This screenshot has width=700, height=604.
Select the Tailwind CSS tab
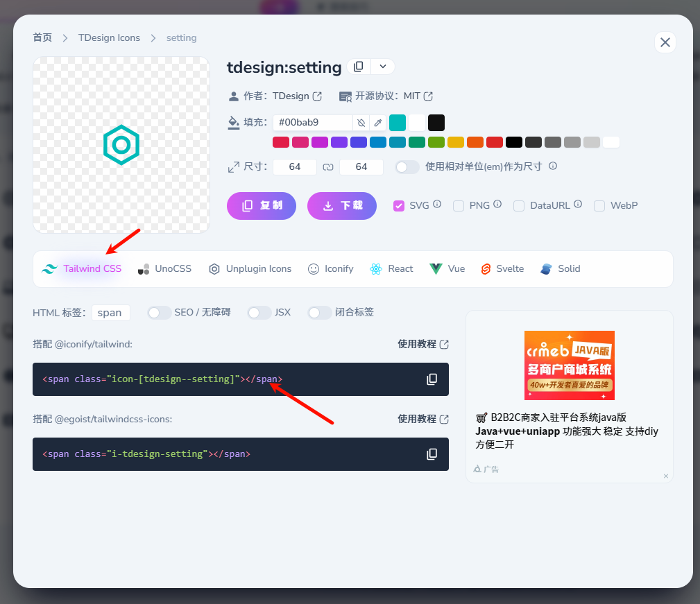pos(82,268)
